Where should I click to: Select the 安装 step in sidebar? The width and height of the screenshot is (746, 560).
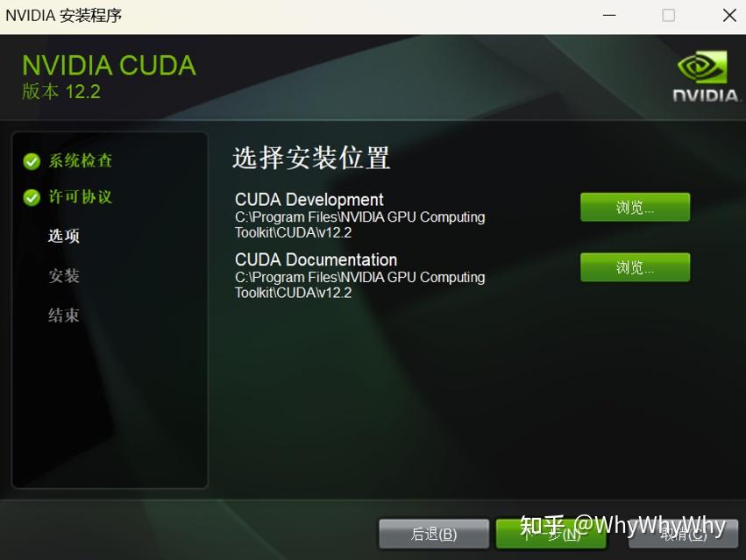[x=64, y=275]
